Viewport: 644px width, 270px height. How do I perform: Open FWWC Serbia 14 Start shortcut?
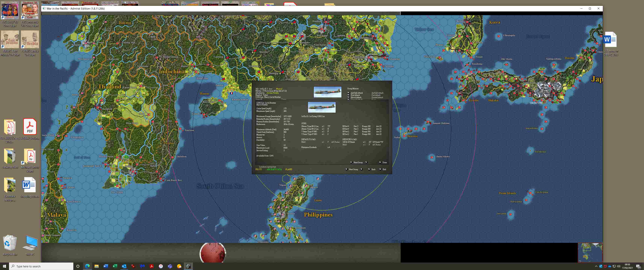click(30, 43)
